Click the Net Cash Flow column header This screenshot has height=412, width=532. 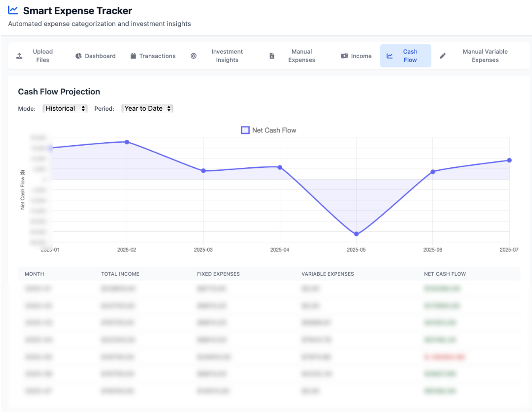[445, 274]
